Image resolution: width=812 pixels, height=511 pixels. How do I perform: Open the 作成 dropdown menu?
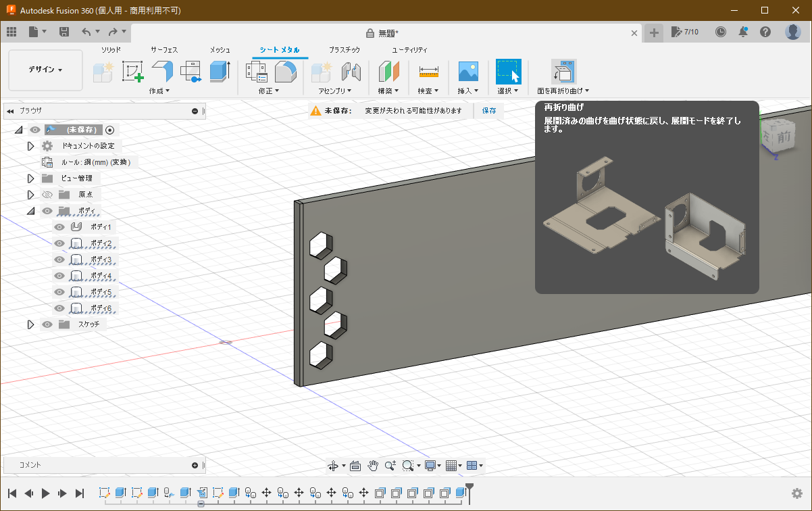pyautogui.click(x=159, y=91)
